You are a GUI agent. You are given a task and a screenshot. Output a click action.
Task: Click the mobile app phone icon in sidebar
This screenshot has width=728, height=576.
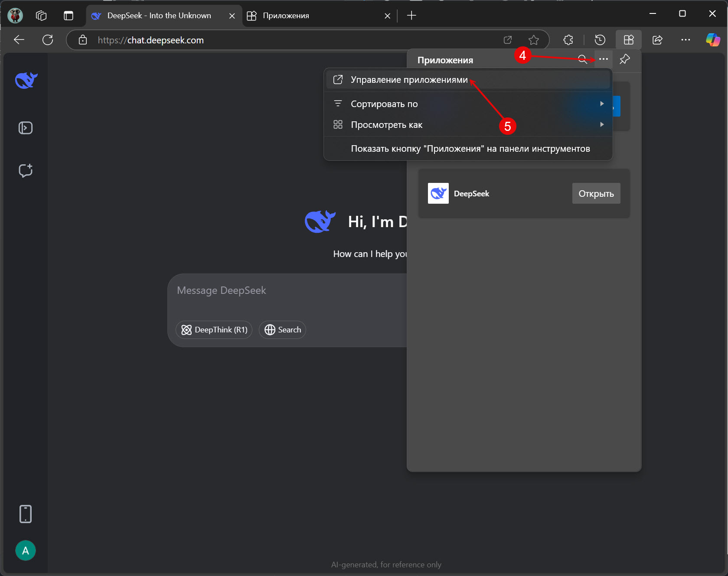26,514
